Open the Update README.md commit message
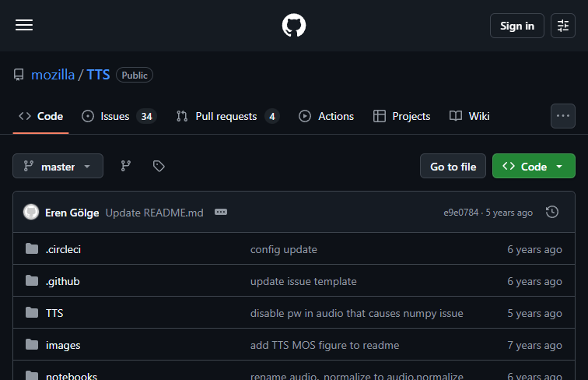Viewport: 588px width, 380px height. tap(155, 213)
